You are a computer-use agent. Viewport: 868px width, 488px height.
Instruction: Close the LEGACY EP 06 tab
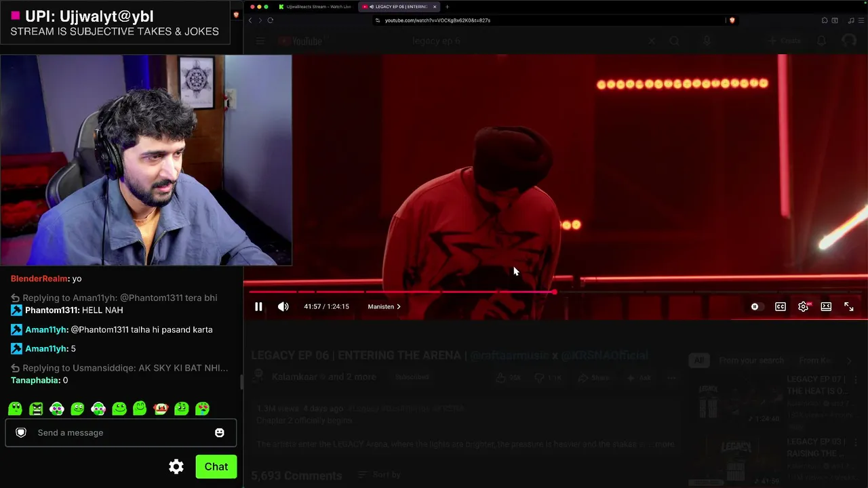(435, 7)
